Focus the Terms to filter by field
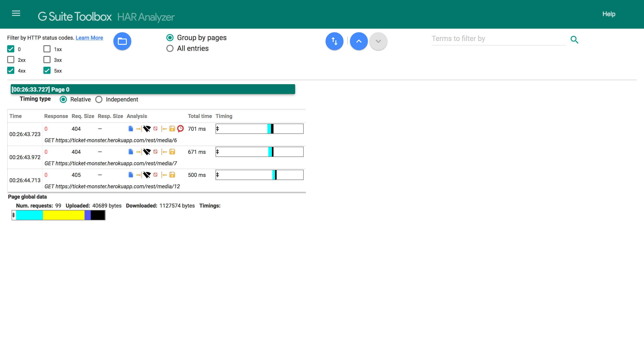 (x=498, y=39)
